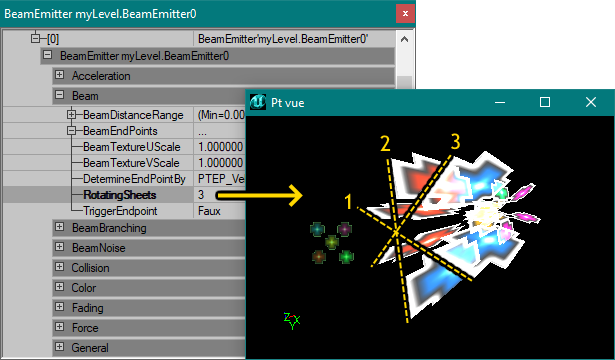Expand the Force category
The width and height of the screenshot is (615, 360).
pyautogui.click(x=59, y=327)
